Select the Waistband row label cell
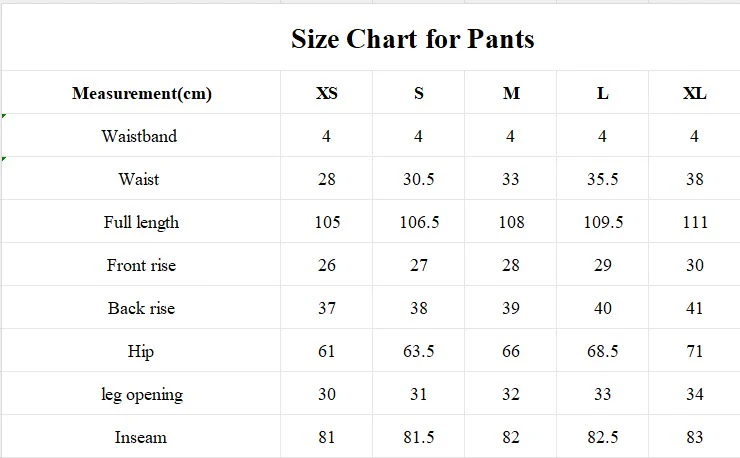 (139, 136)
